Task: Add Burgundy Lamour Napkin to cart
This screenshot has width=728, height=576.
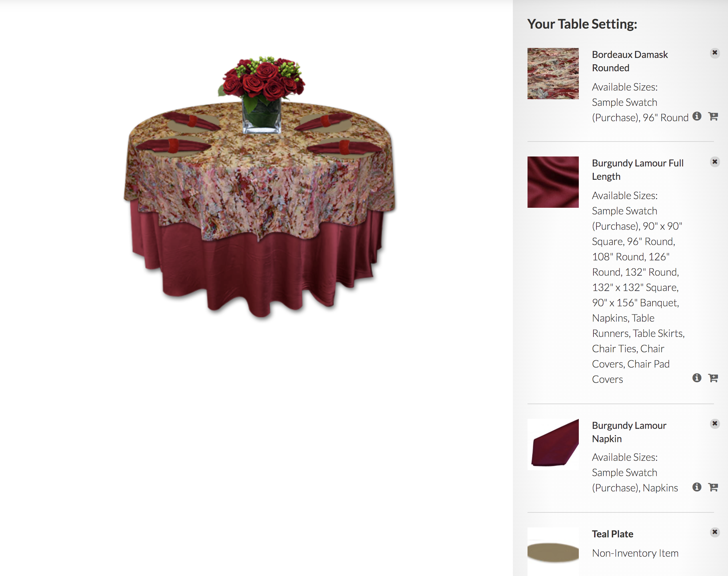Action: pos(713,487)
